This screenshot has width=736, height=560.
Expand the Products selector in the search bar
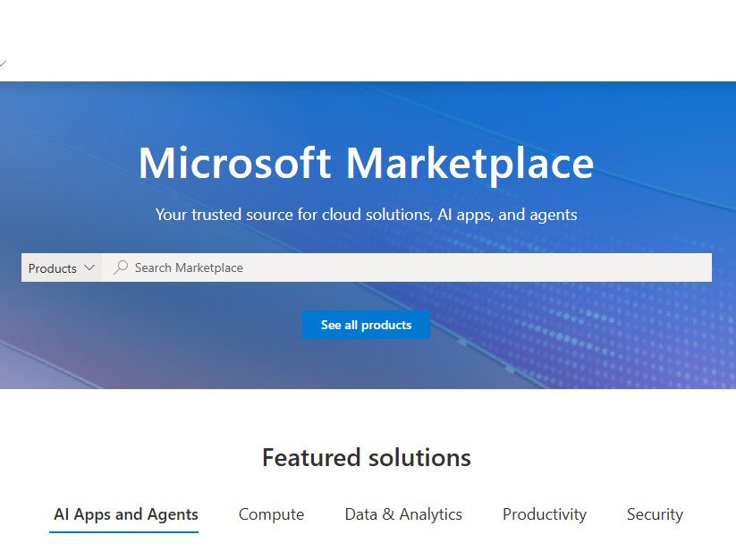tap(60, 267)
